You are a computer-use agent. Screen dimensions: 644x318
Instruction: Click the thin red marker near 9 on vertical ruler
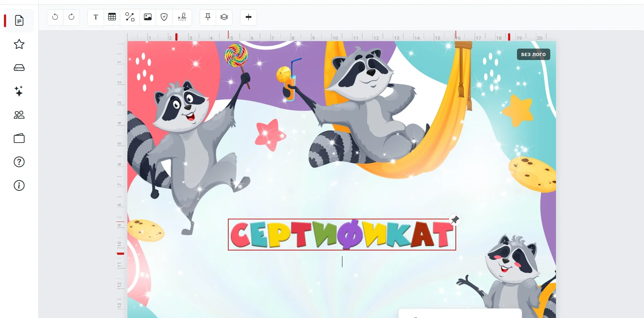click(121, 222)
